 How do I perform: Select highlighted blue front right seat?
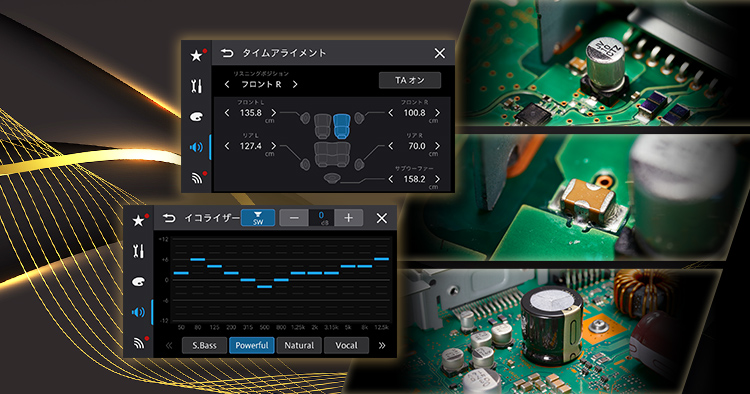pyautogui.click(x=342, y=126)
